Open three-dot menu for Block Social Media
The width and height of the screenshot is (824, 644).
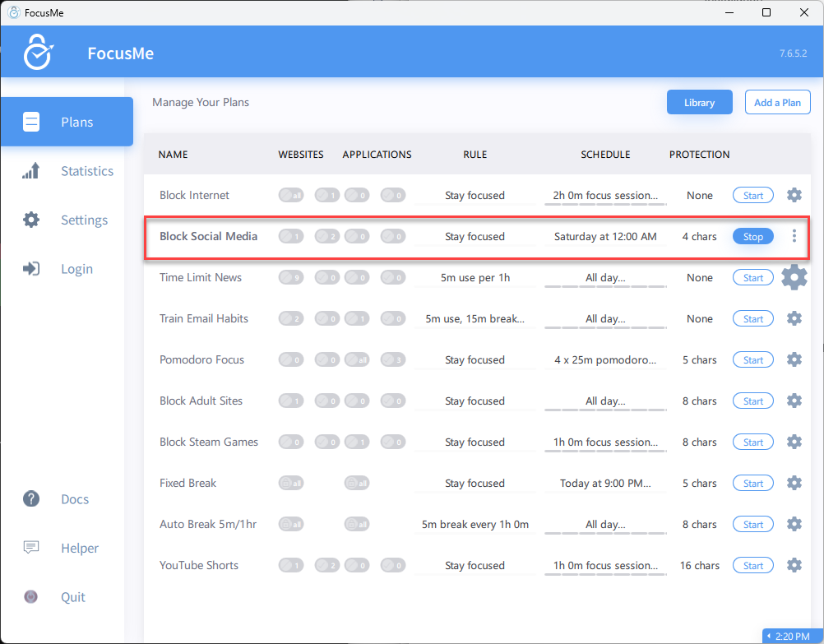[794, 236]
